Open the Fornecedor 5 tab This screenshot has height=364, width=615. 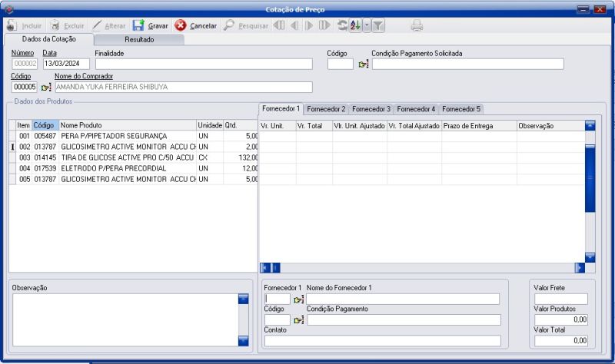(461, 109)
